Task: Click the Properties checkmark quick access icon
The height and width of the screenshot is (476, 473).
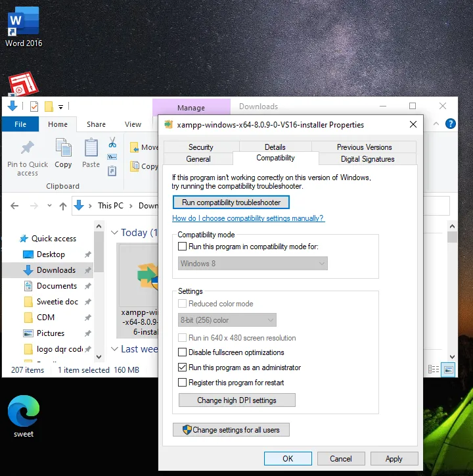Action: (x=34, y=107)
